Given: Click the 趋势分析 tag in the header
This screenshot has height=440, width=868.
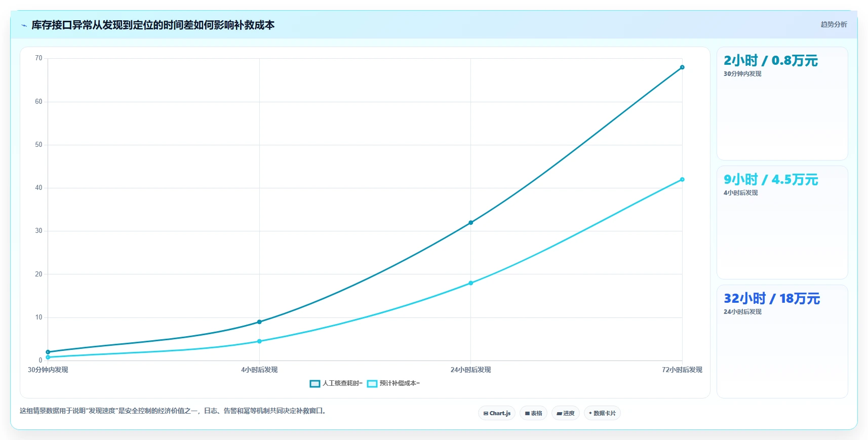Looking at the screenshot, I should point(834,24).
